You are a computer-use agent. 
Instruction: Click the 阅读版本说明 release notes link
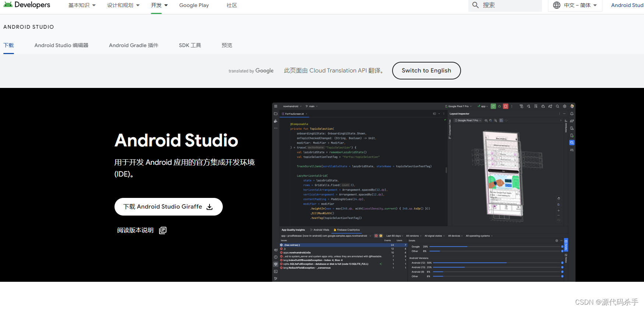(135, 230)
